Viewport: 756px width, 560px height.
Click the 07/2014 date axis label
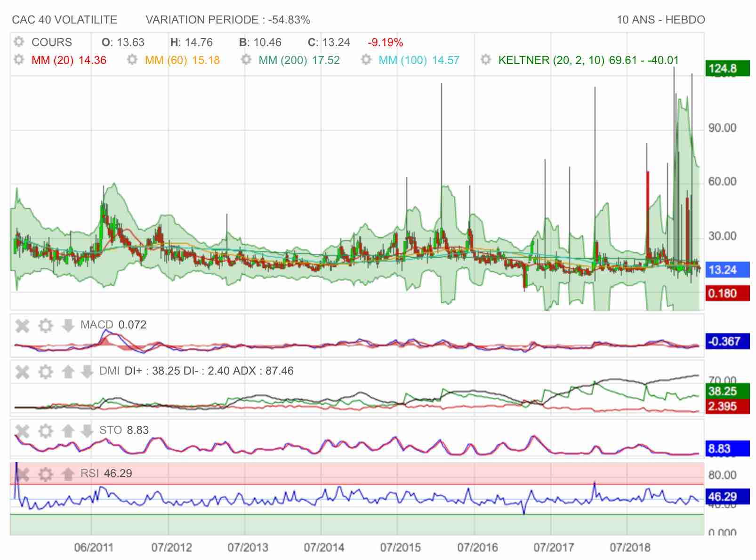[324, 548]
